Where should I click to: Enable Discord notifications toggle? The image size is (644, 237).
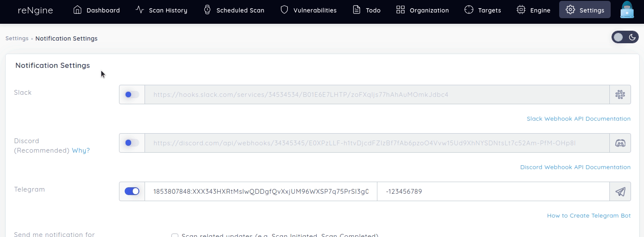tap(132, 143)
